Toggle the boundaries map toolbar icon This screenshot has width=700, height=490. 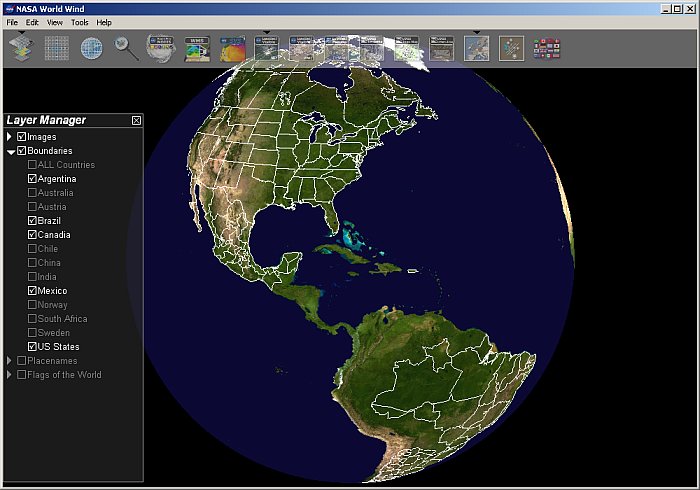pos(476,48)
